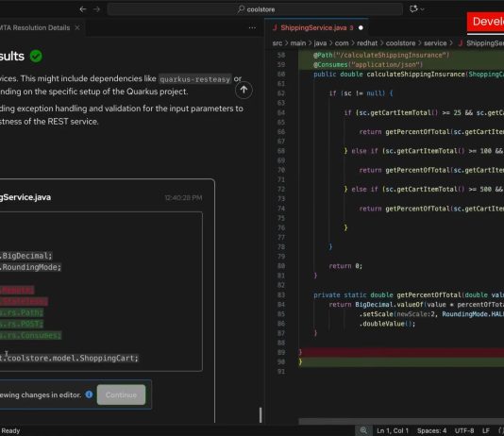Open the zoom magnifier in status bar
The width and height of the screenshot is (504, 436).
pyautogui.click(x=363, y=430)
